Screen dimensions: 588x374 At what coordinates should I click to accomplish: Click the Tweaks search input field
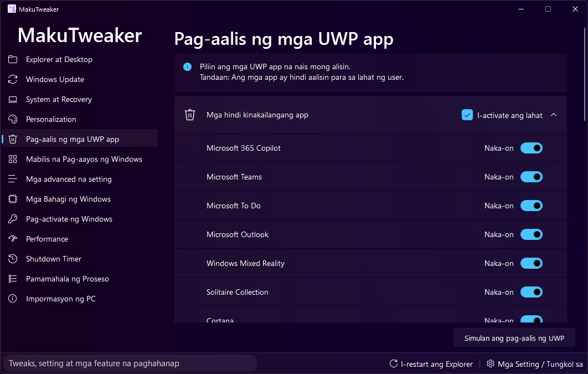[130, 363]
